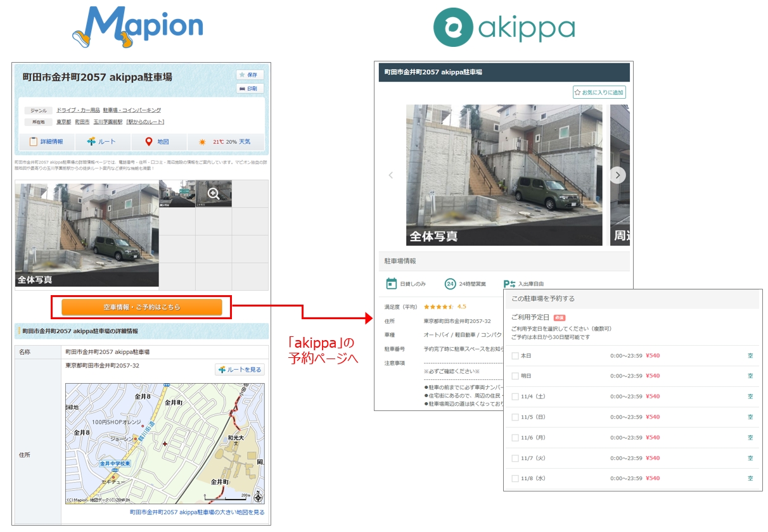Click the 駐車場情報 section header
The width and height of the screenshot is (768, 532).
[x=504, y=261]
